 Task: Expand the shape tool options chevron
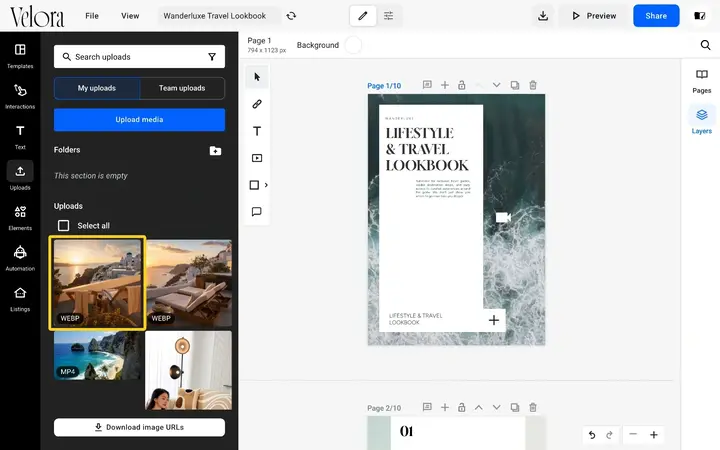266,185
